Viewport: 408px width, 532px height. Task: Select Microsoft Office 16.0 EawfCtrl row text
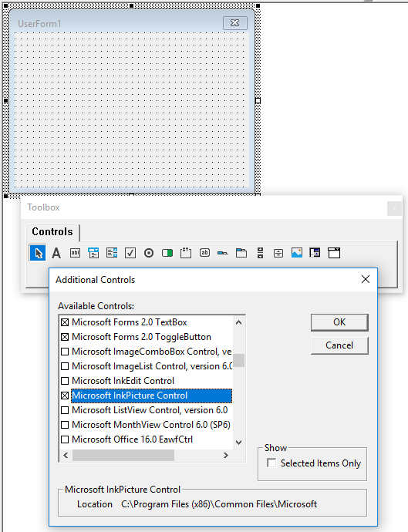click(132, 439)
